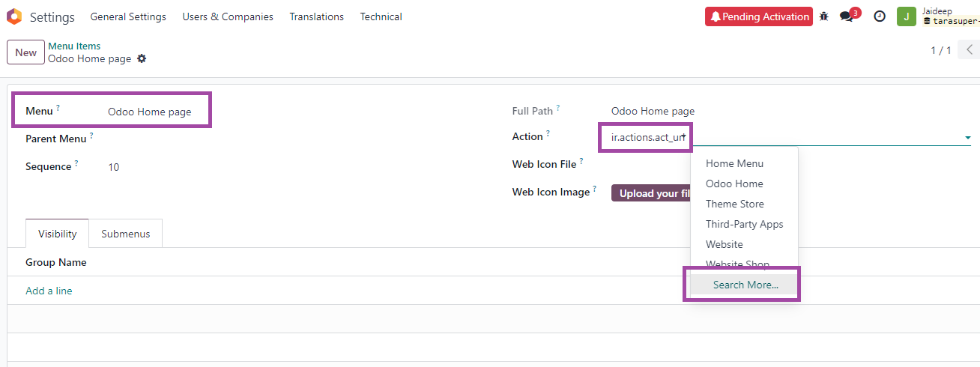Select Search More... in the dropdown

click(x=745, y=285)
